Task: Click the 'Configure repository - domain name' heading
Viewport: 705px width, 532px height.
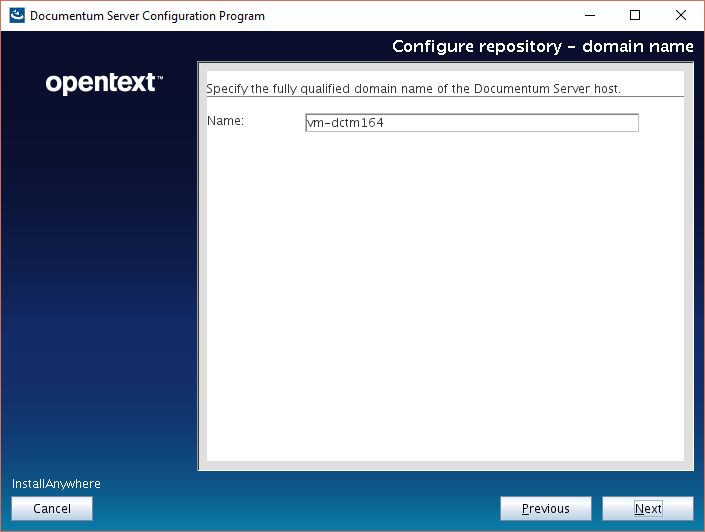Action: coord(542,47)
